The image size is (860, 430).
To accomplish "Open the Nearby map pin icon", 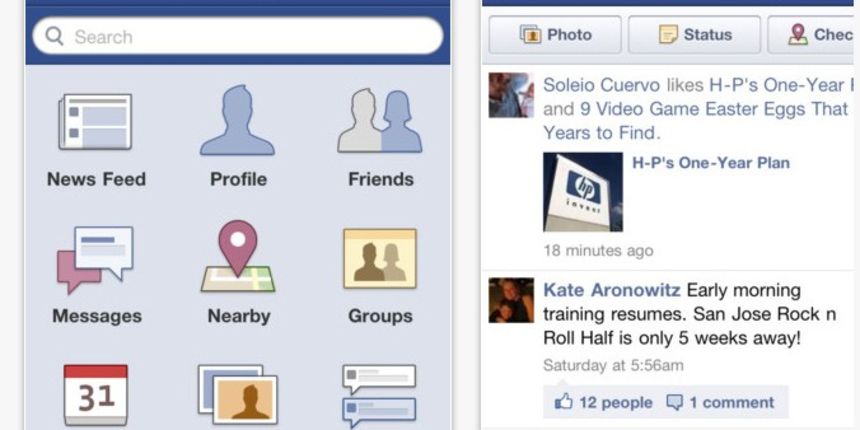I will [237, 256].
